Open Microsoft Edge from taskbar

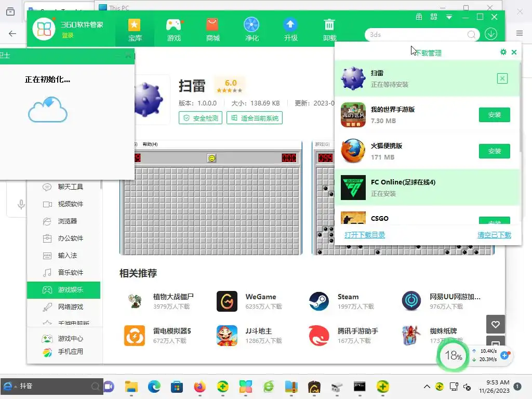tap(154, 387)
